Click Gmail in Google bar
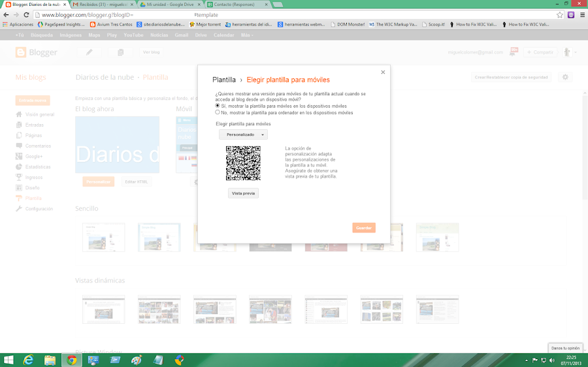The width and height of the screenshot is (588, 367). tap(182, 35)
